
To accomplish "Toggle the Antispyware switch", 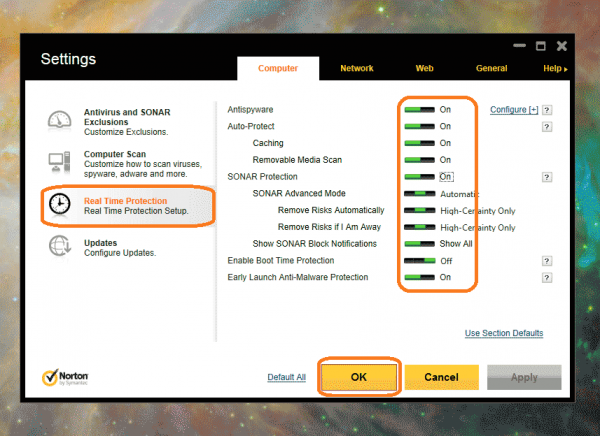I will [x=419, y=110].
